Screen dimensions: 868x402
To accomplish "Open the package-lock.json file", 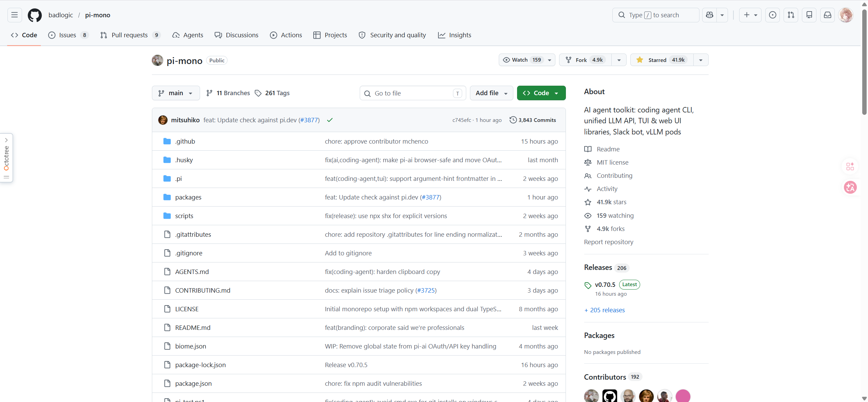I will [200, 365].
